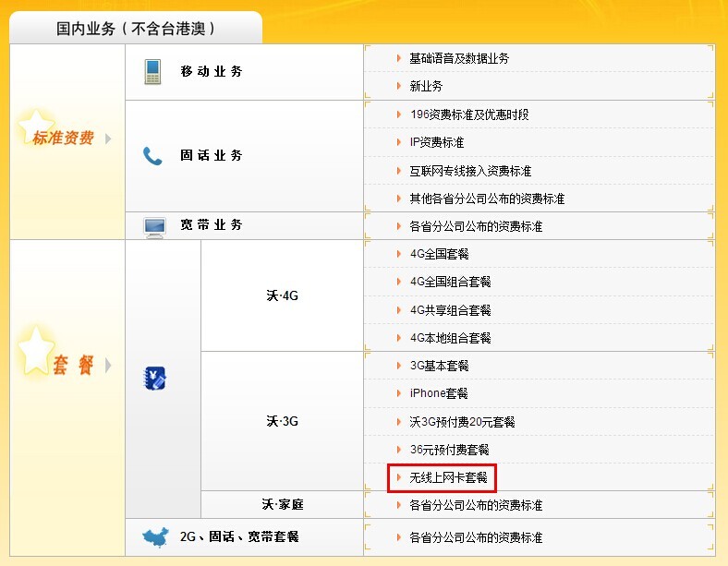Click the orange arrow bullet before iPhone套餐

(399, 393)
